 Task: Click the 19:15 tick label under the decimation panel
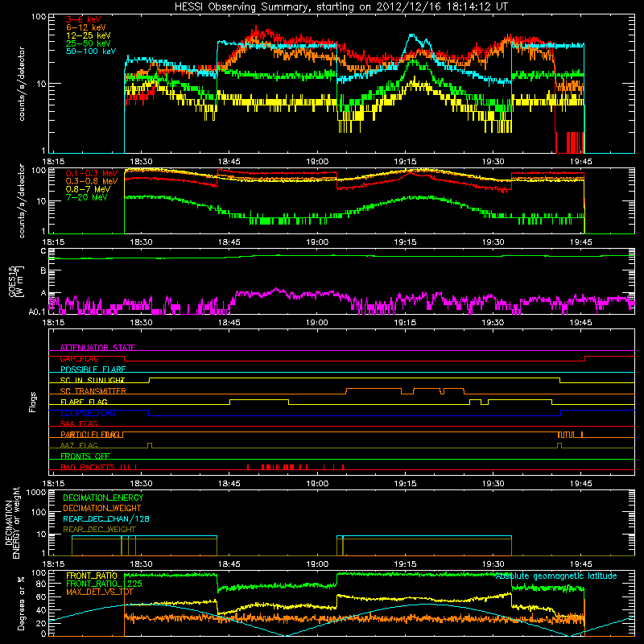[x=405, y=564]
